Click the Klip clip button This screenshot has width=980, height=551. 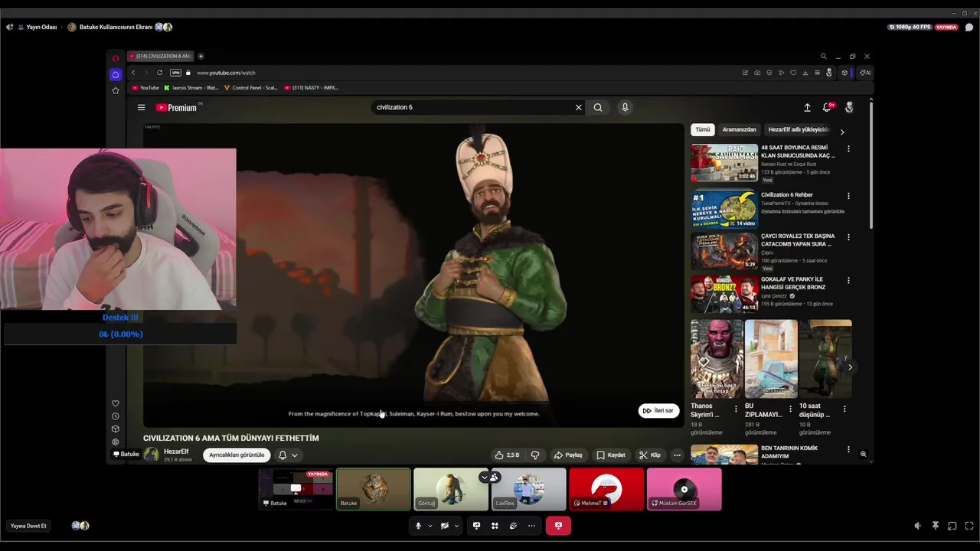pyautogui.click(x=650, y=455)
